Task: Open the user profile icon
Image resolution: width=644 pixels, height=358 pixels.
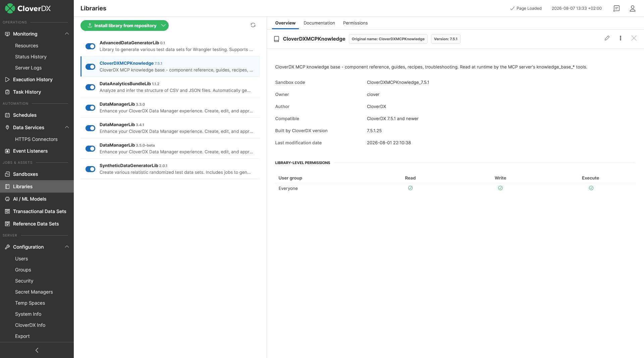Action: pyautogui.click(x=633, y=8)
